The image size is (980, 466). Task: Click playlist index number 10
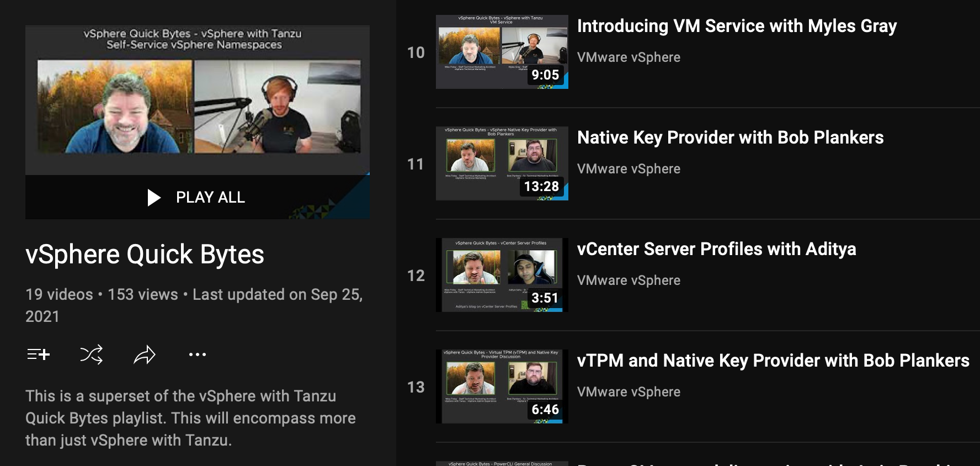416,52
